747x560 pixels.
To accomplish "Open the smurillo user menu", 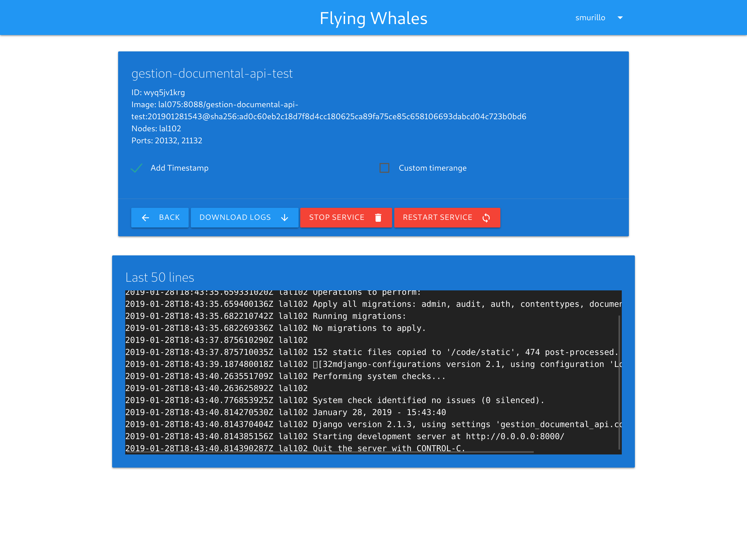I will coord(590,18).
